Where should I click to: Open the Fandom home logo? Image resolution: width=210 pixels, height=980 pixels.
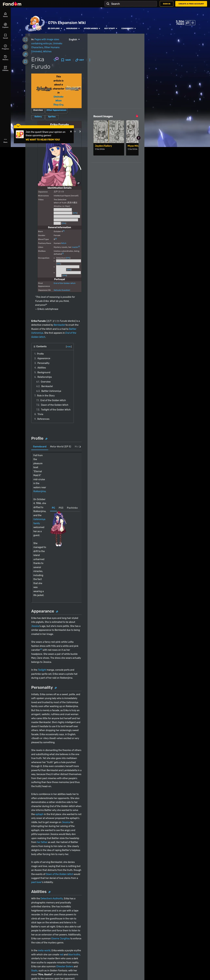[12, 4]
